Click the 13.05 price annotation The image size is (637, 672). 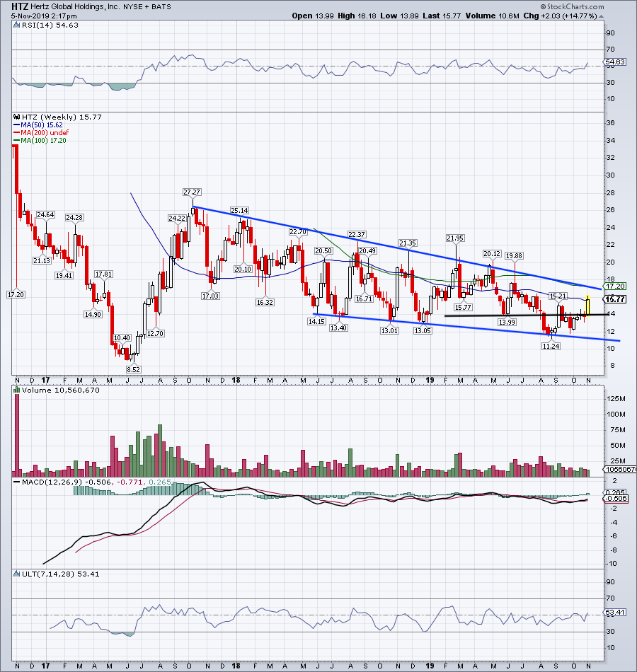pos(423,330)
